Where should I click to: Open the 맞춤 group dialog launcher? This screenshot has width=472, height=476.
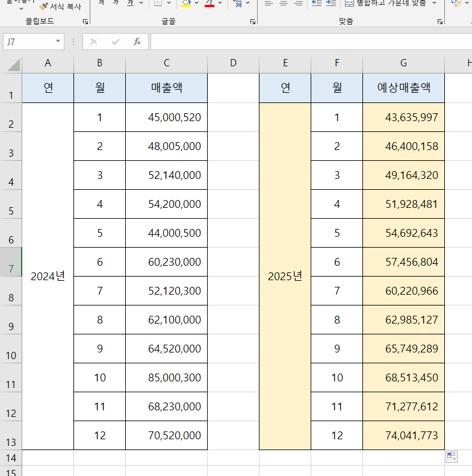point(440,22)
